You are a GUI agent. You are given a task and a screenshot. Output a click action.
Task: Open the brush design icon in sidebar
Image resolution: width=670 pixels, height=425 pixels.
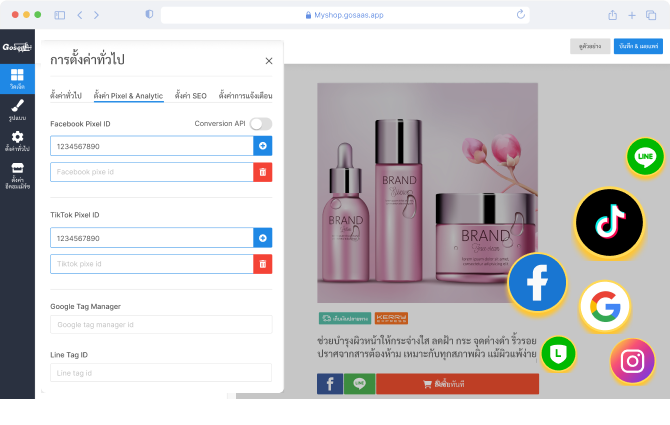[17, 110]
